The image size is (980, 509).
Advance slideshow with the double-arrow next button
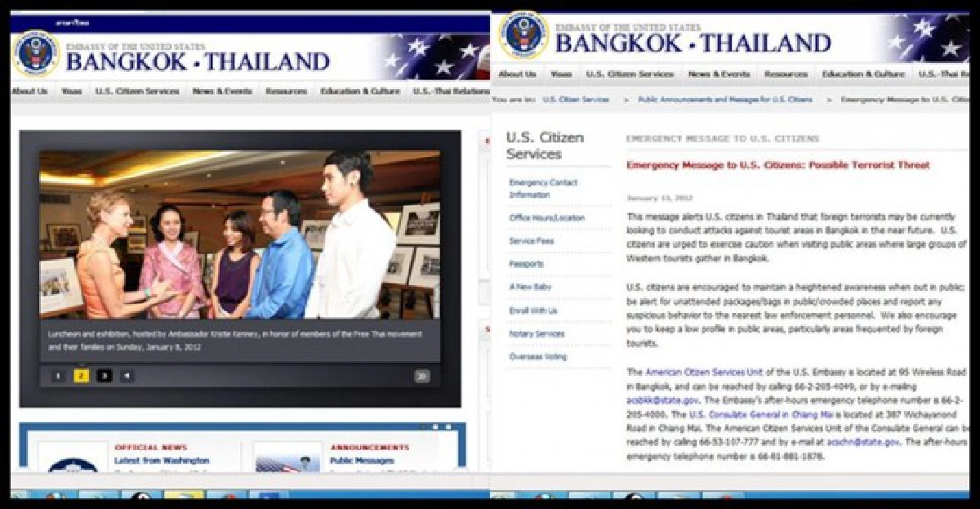[x=421, y=376]
